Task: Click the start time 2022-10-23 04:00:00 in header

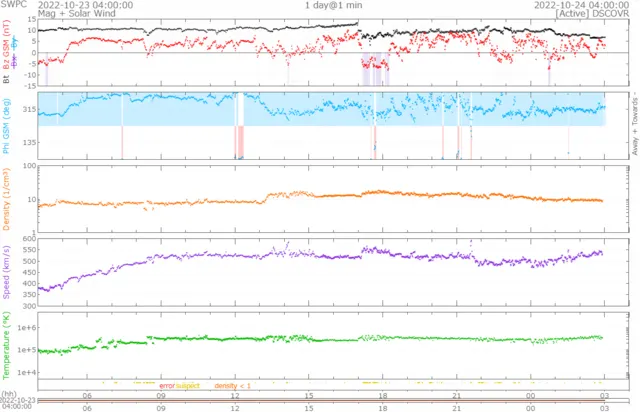Action: click(85, 5)
